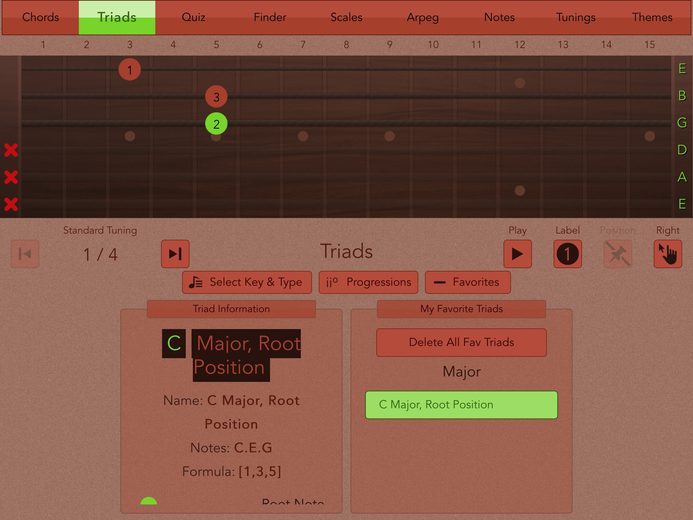Toggle the finger Label mode button

click(x=567, y=254)
